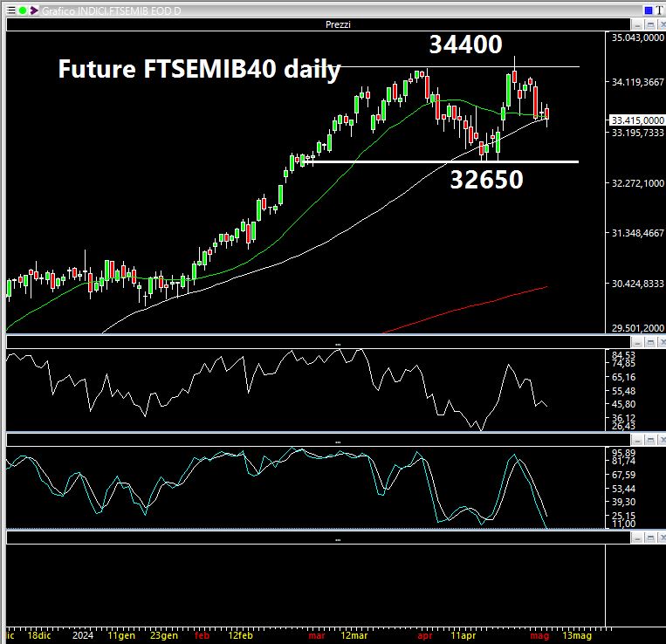Click the red 'mag' month label
This screenshot has width=666, height=644.
539,635
